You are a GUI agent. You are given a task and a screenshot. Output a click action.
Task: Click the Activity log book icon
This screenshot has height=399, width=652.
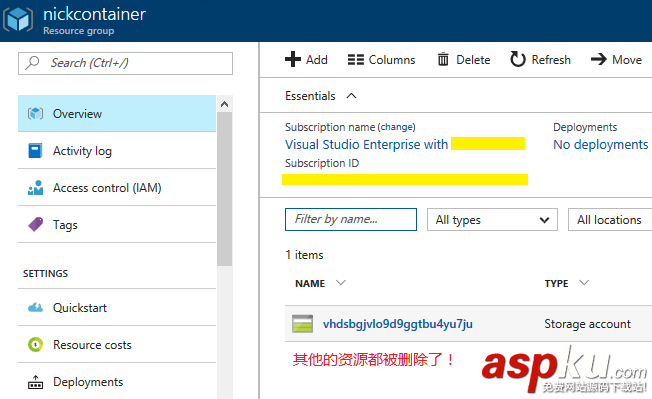pyautogui.click(x=35, y=150)
